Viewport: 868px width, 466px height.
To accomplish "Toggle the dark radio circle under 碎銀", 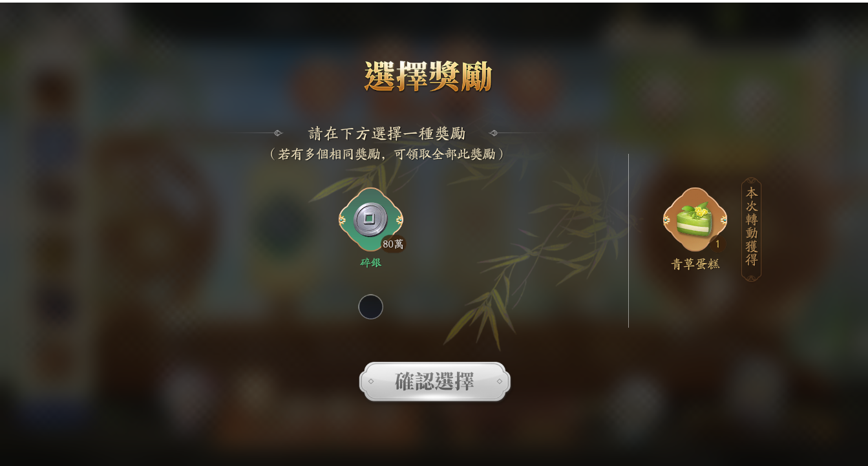I will 370,306.
